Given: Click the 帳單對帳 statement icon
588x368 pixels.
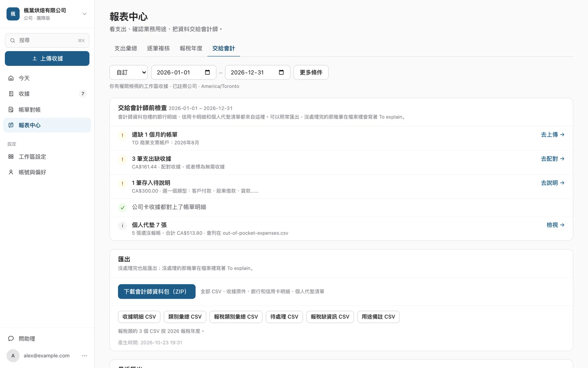Looking at the screenshot, I should (x=11, y=110).
